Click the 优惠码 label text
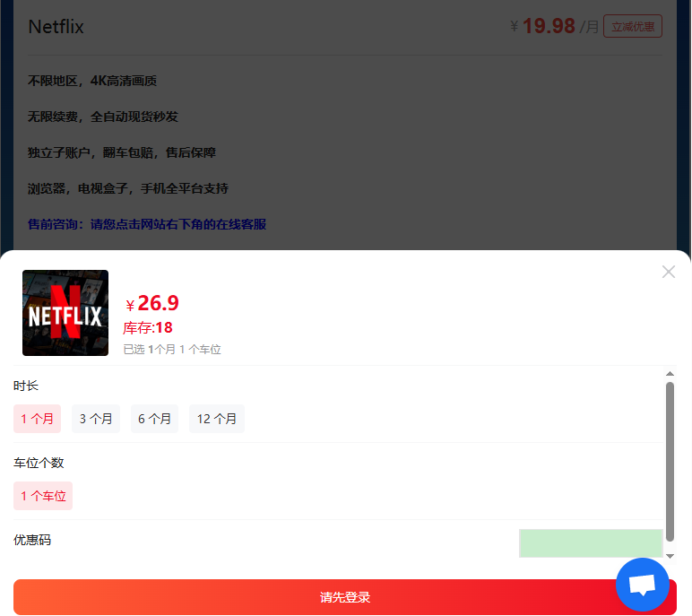The height and width of the screenshot is (616, 692). pyautogui.click(x=32, y=540)
